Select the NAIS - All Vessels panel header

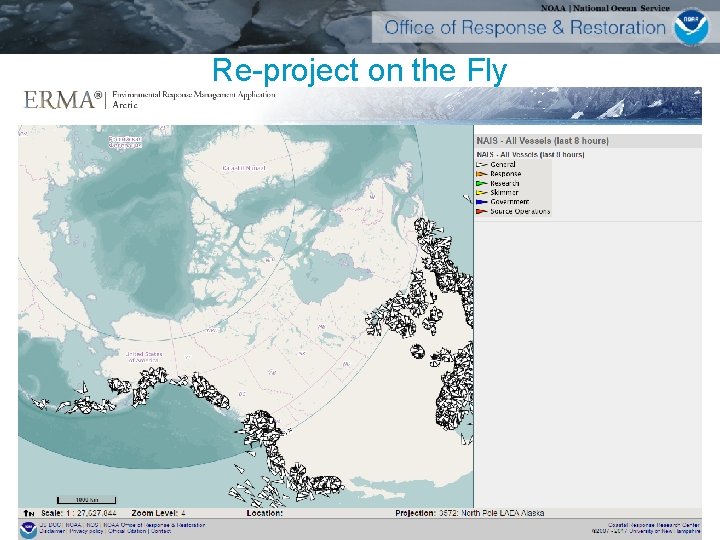click(588, 141)
